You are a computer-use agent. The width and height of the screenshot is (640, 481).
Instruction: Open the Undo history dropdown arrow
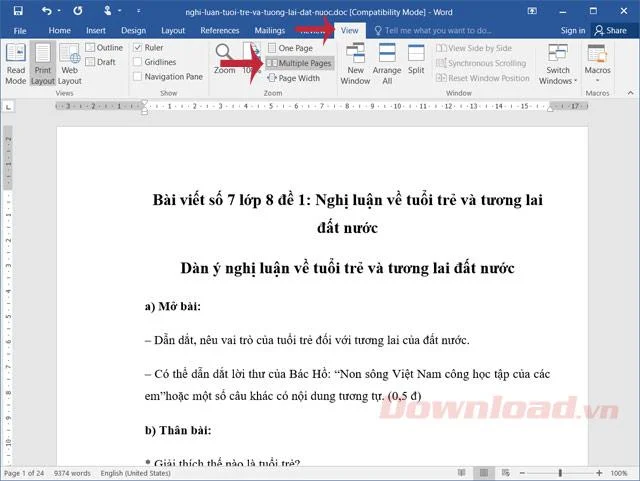59,11
